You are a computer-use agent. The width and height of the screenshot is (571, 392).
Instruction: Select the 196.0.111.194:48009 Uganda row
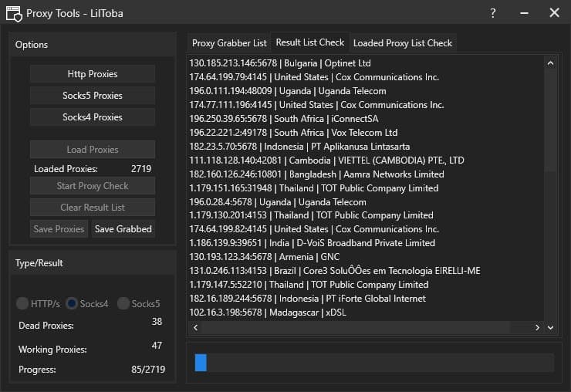(x=366, y=91)
